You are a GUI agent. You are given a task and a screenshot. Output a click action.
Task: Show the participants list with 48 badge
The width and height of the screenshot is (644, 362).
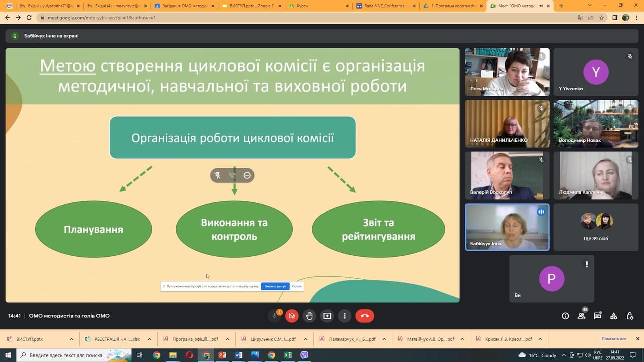[x=581, y=316]
